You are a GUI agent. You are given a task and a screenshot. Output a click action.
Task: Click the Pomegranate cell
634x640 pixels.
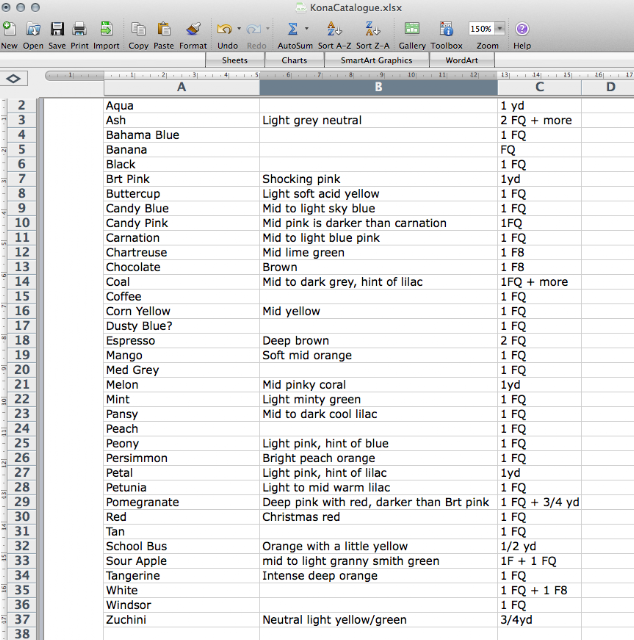(x=182, y=502)
